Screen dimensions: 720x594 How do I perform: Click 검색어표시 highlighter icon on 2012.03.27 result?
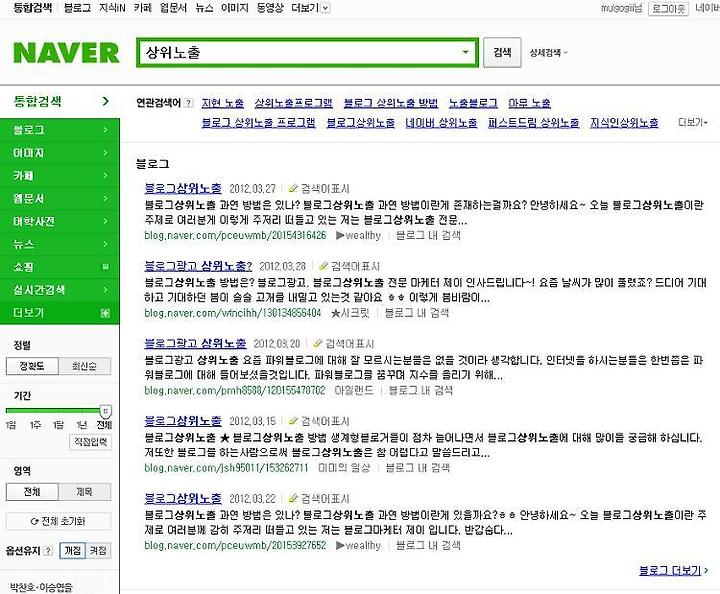click(293, 189)
